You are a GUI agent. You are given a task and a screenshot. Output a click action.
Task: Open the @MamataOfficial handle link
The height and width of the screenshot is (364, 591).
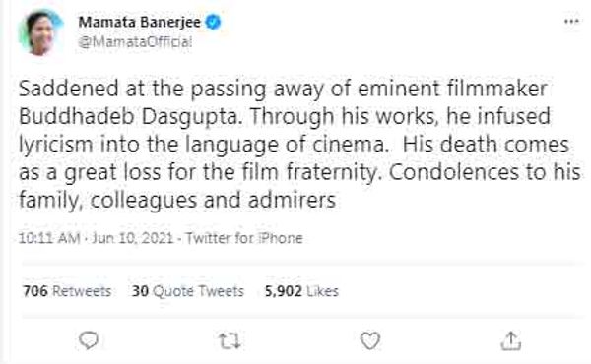click(135, 41)
